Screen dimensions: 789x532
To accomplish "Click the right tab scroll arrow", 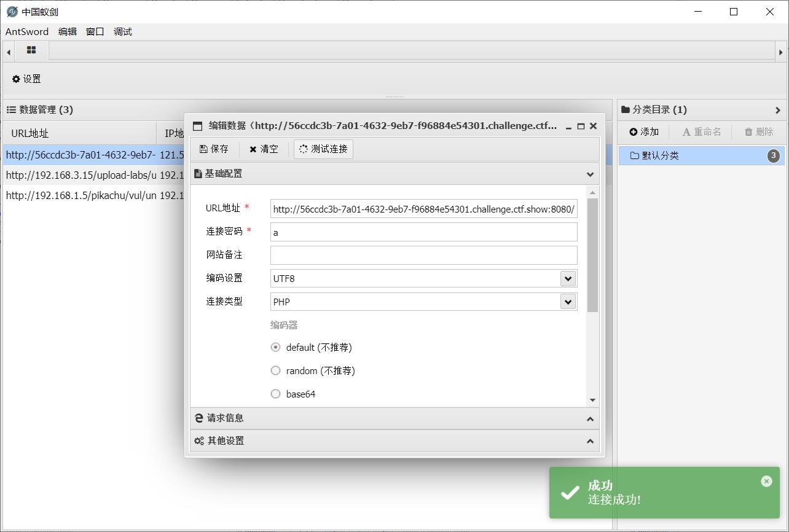I will (780, 52).
